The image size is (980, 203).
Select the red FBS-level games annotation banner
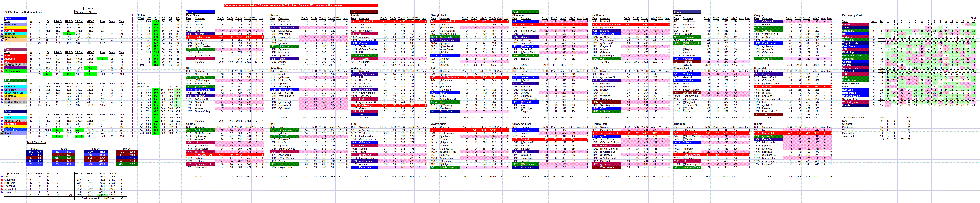(x=301, y=5)
